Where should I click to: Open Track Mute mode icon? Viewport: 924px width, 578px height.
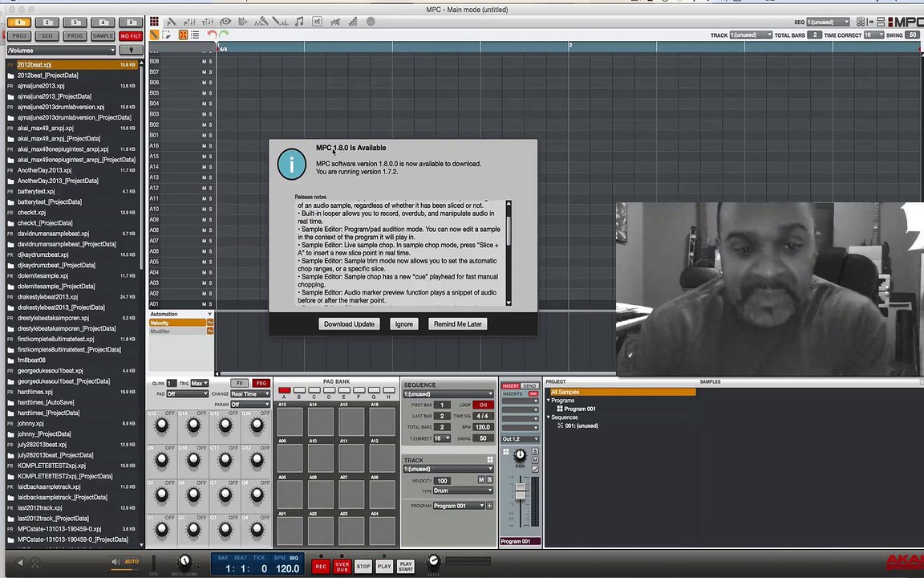point(335,22)
